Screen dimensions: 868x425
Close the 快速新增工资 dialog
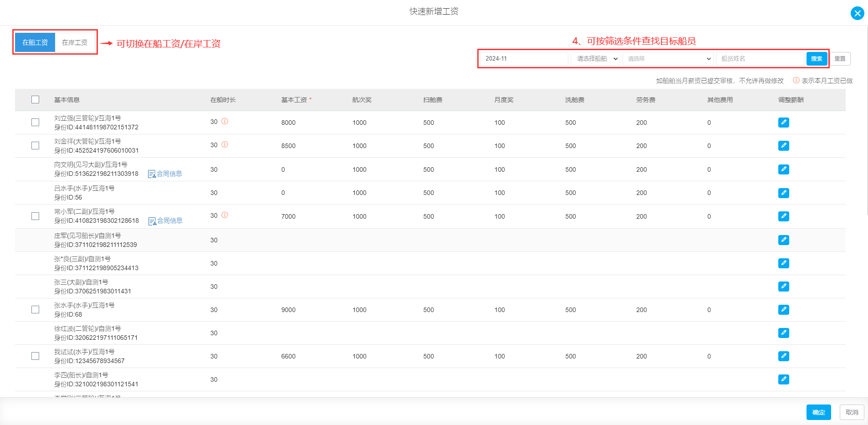coord(857,13)
